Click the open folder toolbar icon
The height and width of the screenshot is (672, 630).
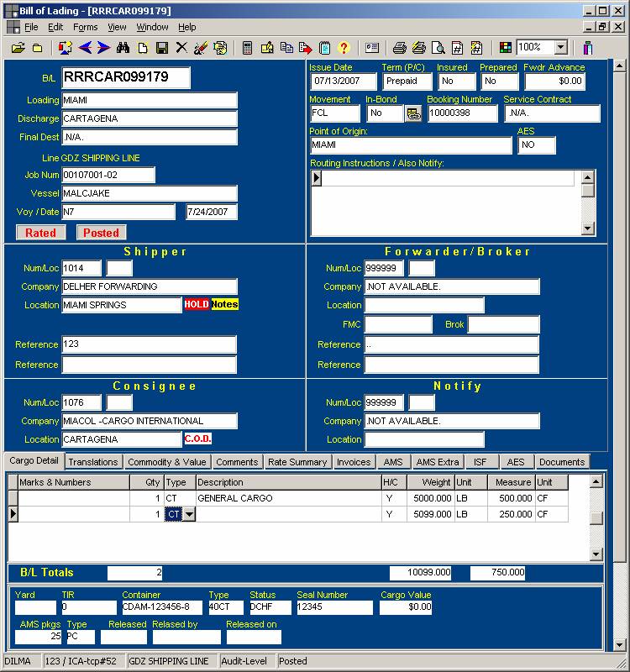(x=18, y=48)
